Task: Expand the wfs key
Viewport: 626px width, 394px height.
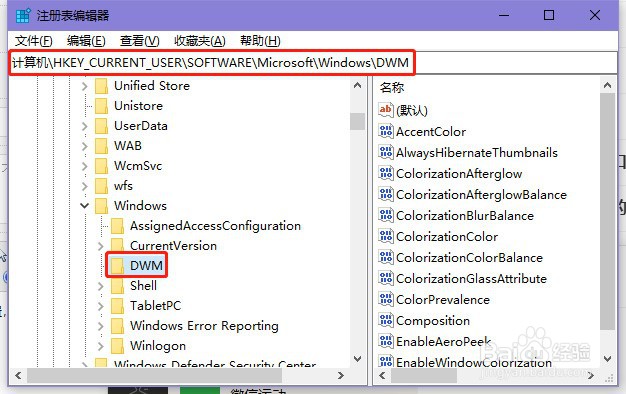Action: coord(84,186)
